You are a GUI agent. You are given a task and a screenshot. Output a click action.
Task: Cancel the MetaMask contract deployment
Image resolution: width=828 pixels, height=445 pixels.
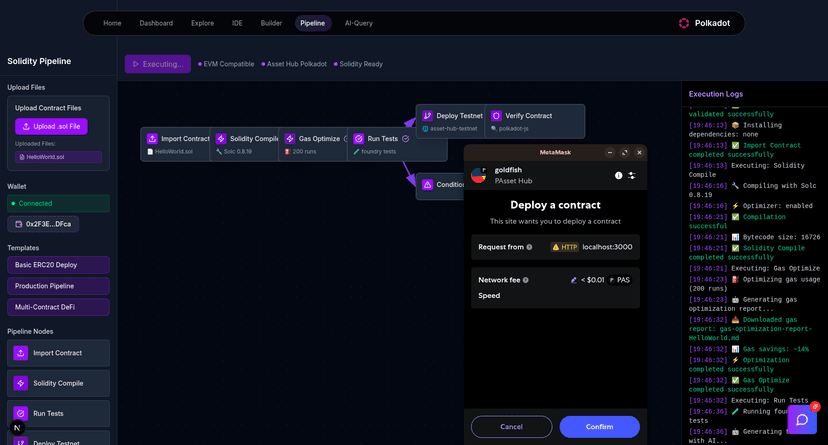pos(511,427)
